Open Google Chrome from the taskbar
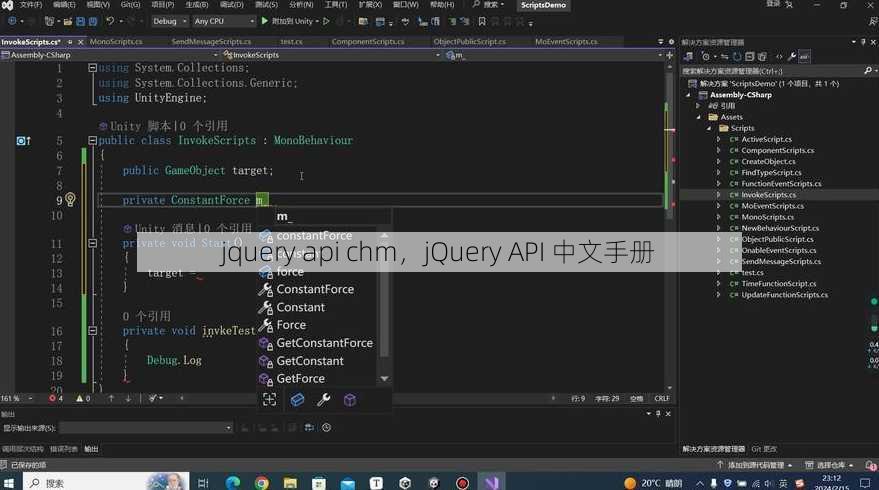This screenshot has width=879, height=490. click(x=261, y=482)
